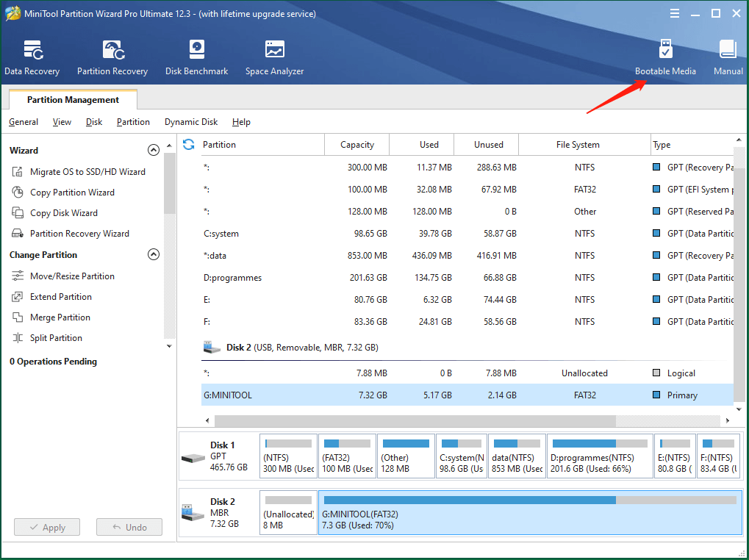Open the hamburger menu in title bar
Screen dimensions: 749x560
point(674,12)
